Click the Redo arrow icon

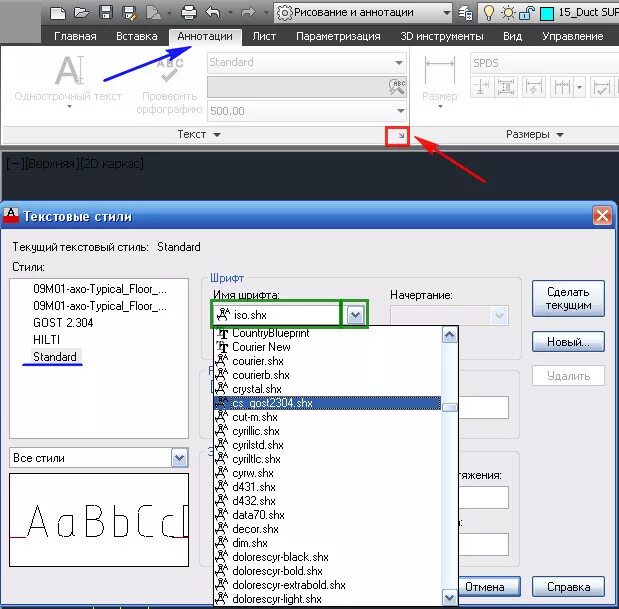pos(248,13)
